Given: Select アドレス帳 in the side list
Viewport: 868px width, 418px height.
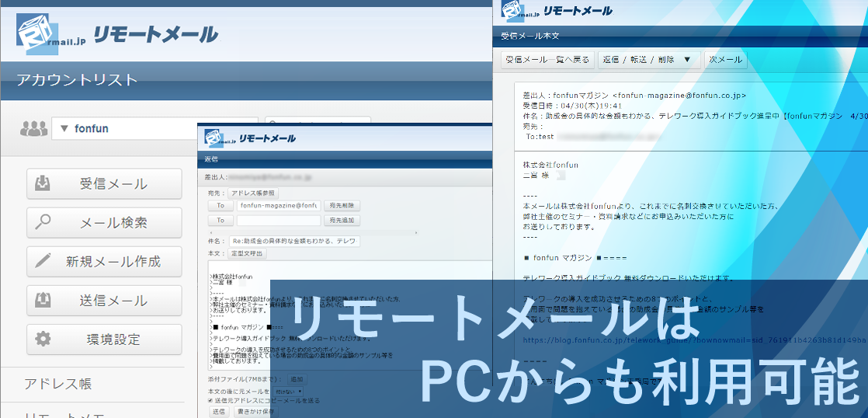Looking at the screenshot, I should coord(58,384).
